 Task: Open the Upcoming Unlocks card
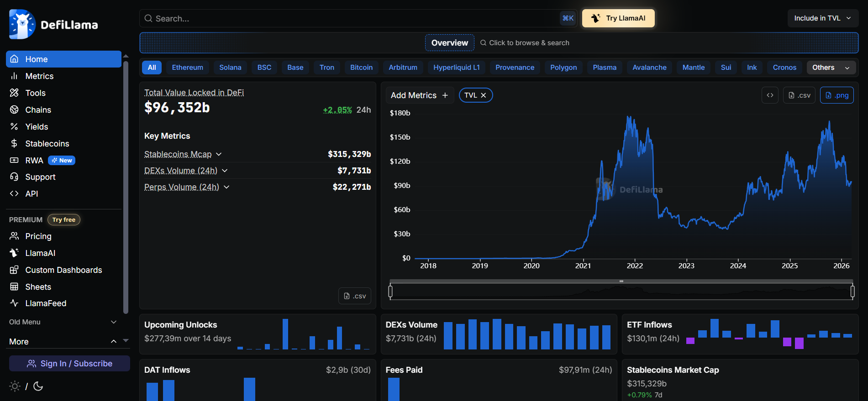tap(258, 334)
